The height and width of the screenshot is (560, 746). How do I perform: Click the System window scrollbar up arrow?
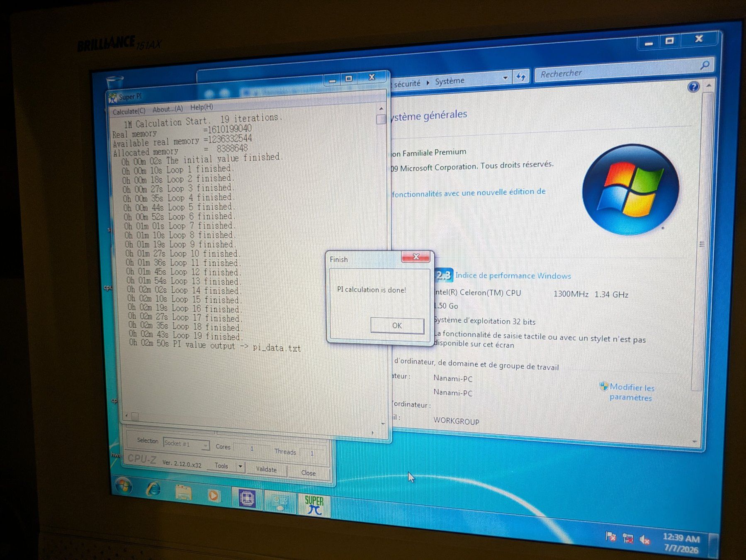[709, 86]
